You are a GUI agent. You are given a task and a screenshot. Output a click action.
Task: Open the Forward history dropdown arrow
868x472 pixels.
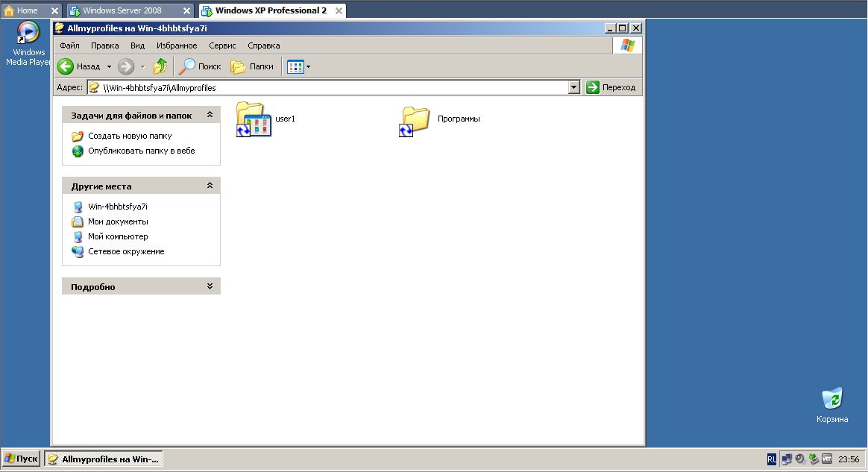(x=142, y=66)
